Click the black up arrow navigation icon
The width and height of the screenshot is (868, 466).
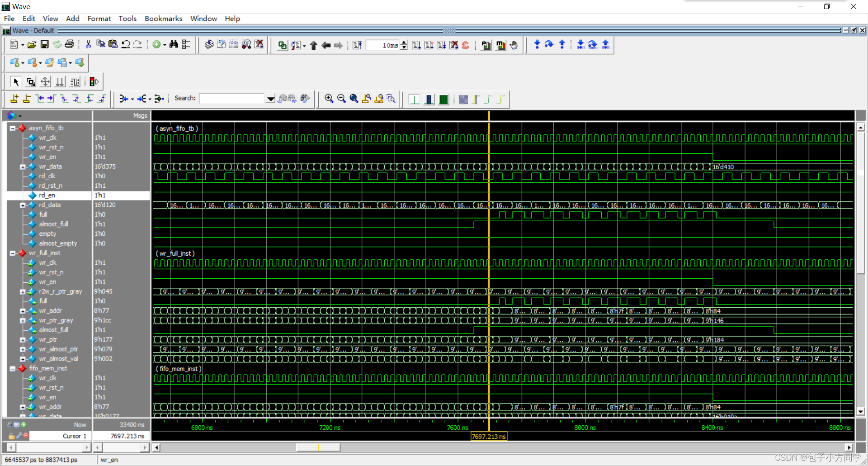coord(313,45)
